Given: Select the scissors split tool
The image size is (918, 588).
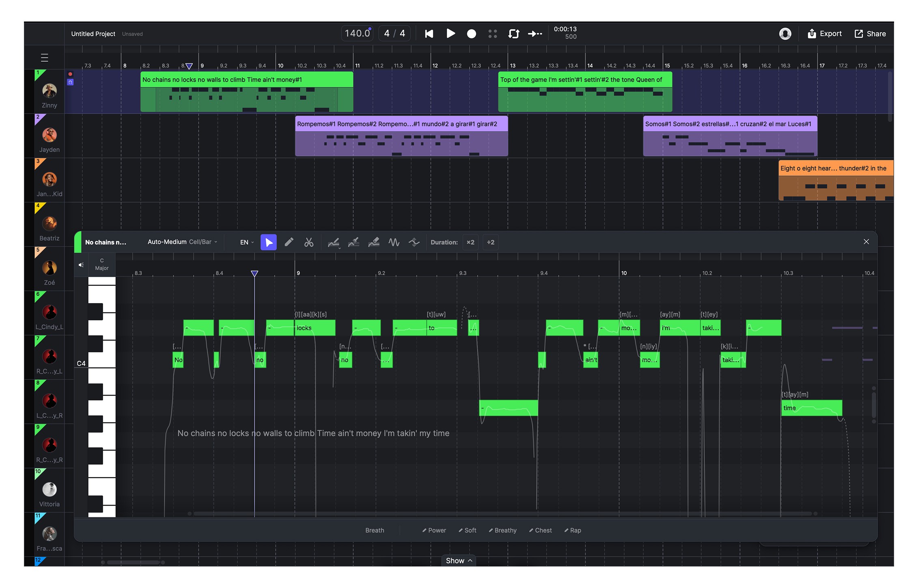Looking at the screenshot, I should tap(309, 242).
